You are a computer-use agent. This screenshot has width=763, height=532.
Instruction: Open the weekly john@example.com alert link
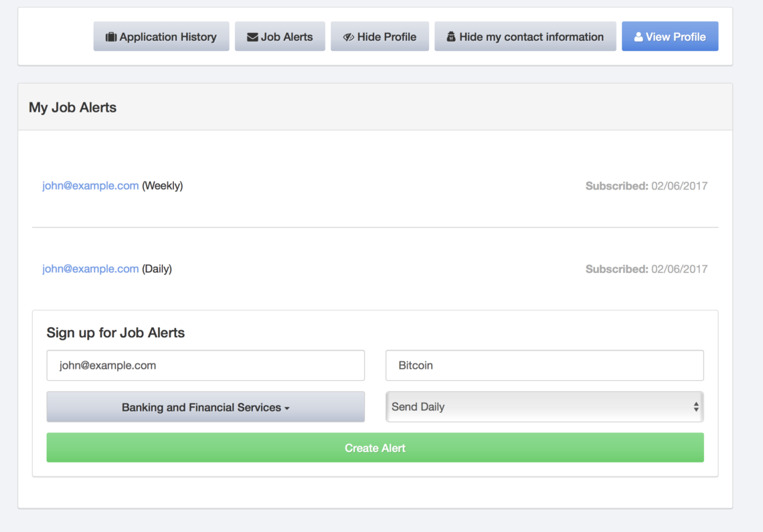[x=90, y=185]
